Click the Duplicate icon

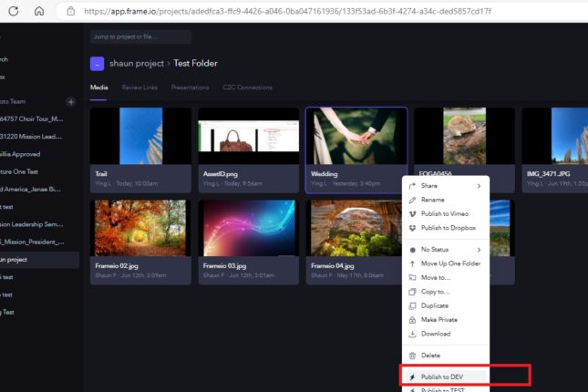point(412,305)
